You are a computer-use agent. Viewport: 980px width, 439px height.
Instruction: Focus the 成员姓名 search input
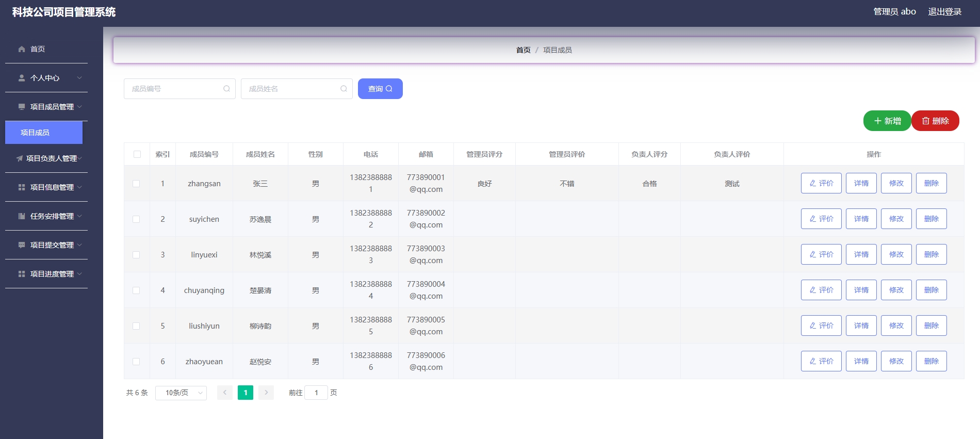[x=297, y=89]
